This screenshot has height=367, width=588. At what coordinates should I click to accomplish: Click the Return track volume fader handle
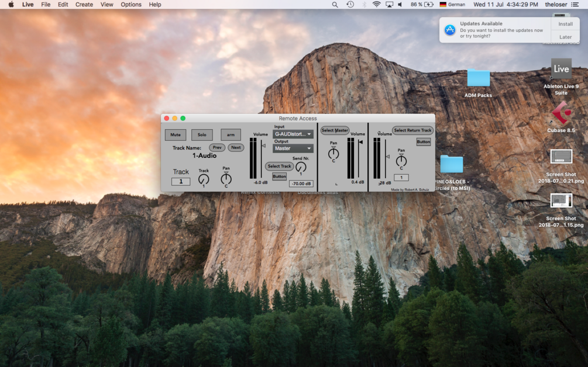pyautogui.click(x=388, y=157)
